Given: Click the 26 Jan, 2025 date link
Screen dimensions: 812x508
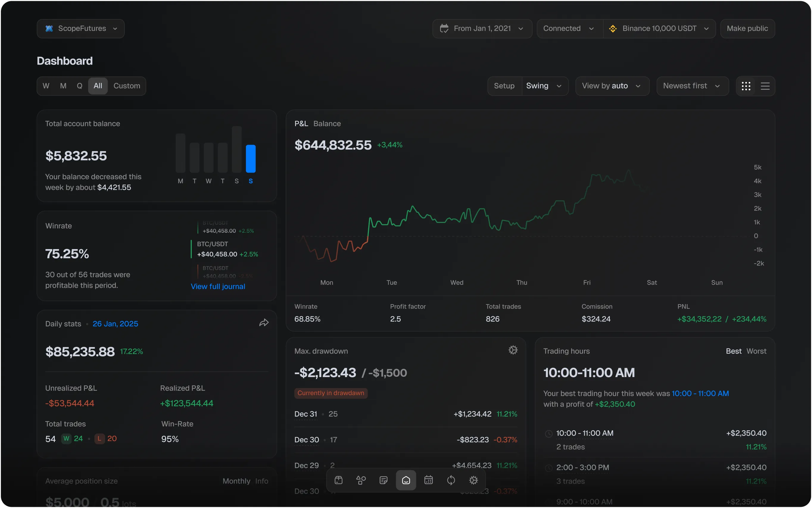Looking at the screenshot, I should [x=115, y=324].
